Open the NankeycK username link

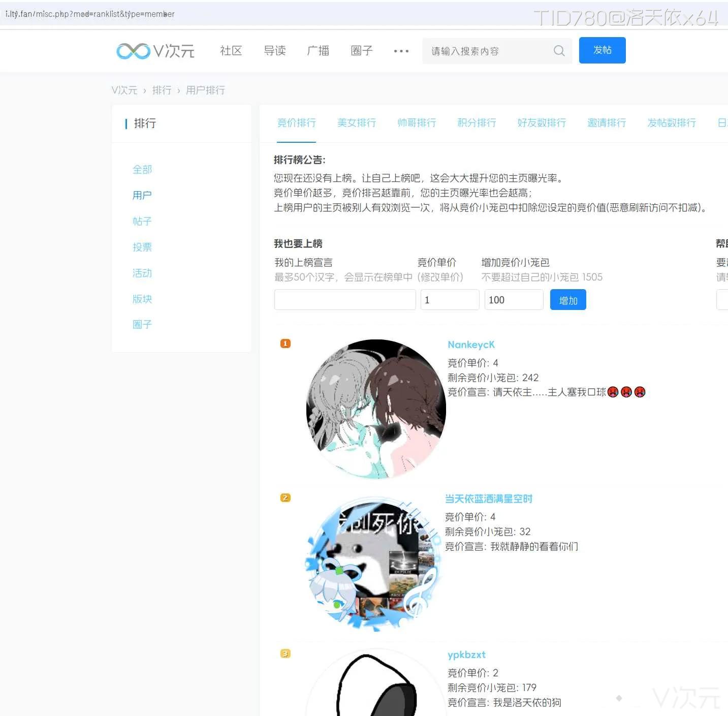point(471,345)
